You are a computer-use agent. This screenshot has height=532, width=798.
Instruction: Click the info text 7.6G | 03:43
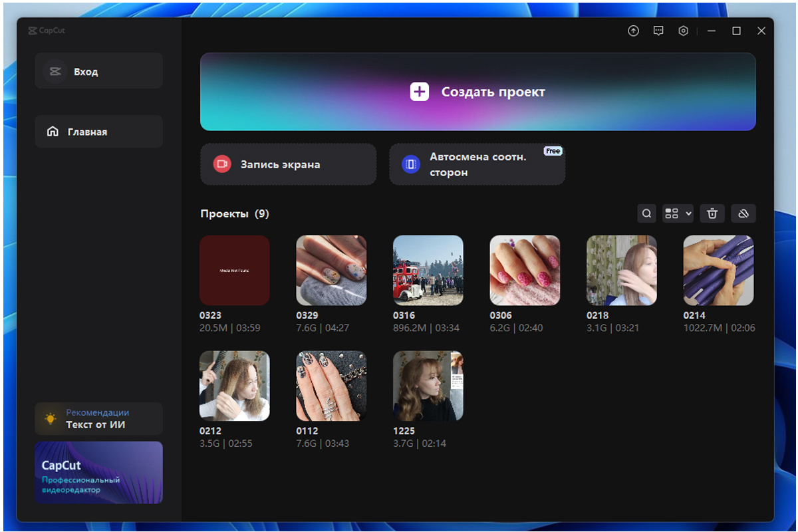[323, 444]
